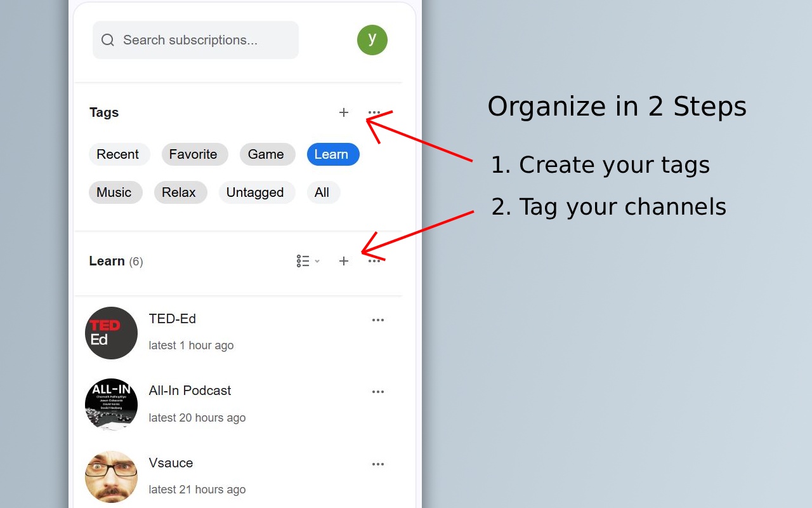Open the TED-Ed channel options menu
This screenshot has height=508, width=812.
(378, 320)
